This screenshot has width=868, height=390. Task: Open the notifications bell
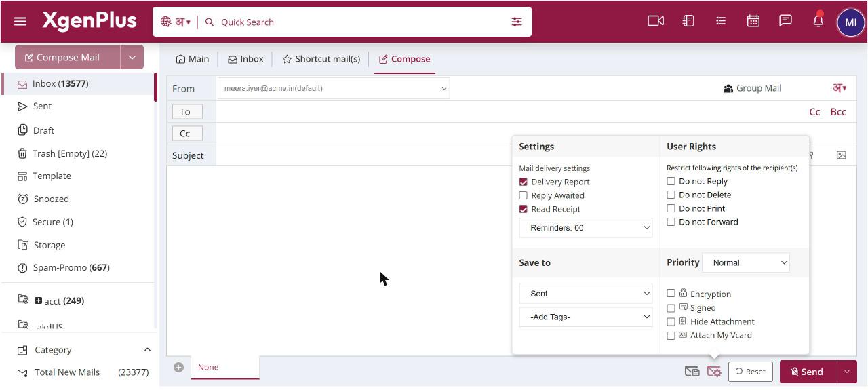click(818, 20)
